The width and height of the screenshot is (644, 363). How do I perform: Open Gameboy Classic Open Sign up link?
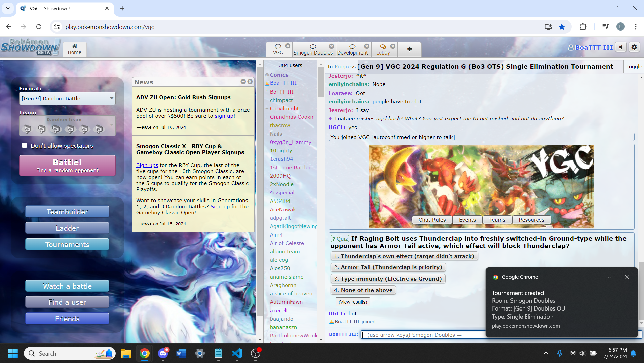(x=220, y=206)
